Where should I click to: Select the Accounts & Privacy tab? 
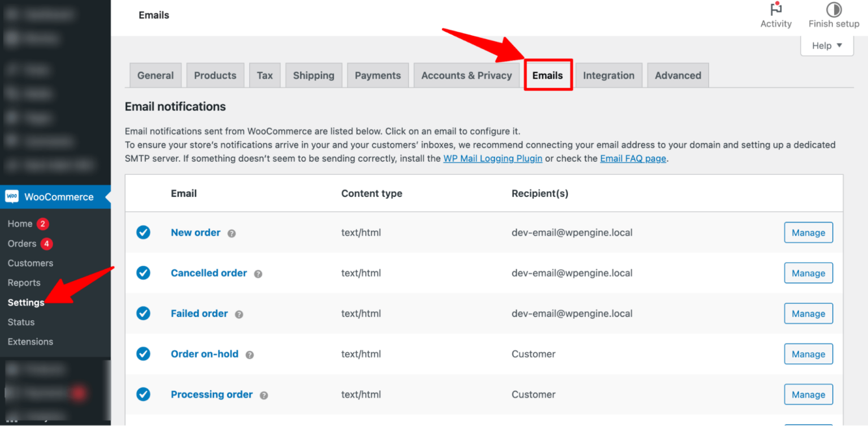click(467, 75)
